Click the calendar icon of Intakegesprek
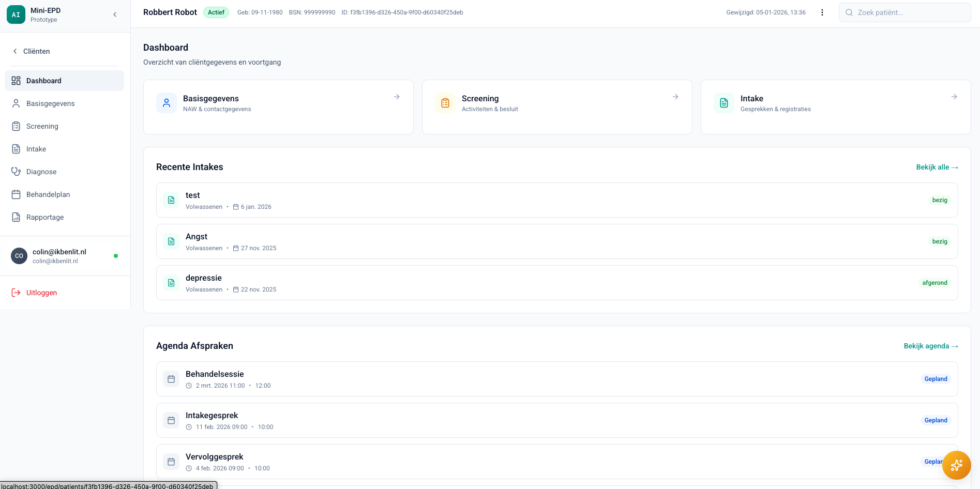 171,420
